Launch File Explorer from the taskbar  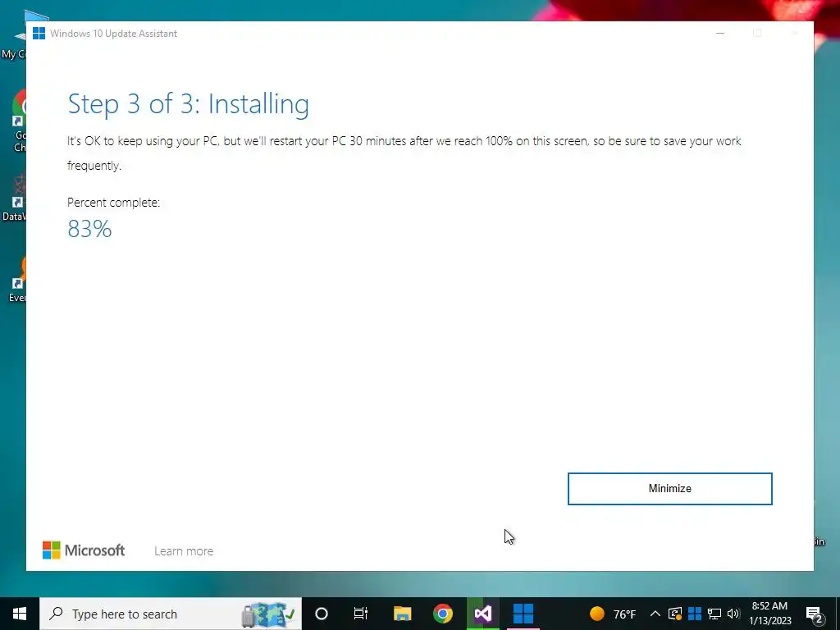(x=402, y=614)
